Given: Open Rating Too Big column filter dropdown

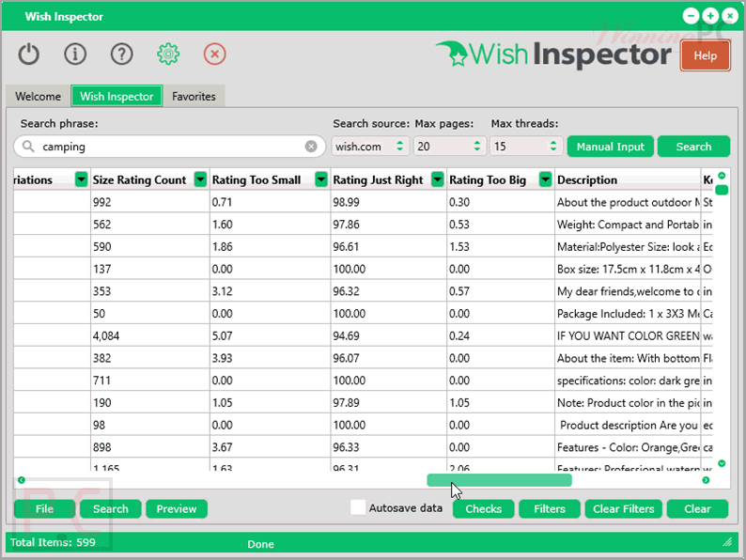Looking at the screenshot, I should pos(545,179).
